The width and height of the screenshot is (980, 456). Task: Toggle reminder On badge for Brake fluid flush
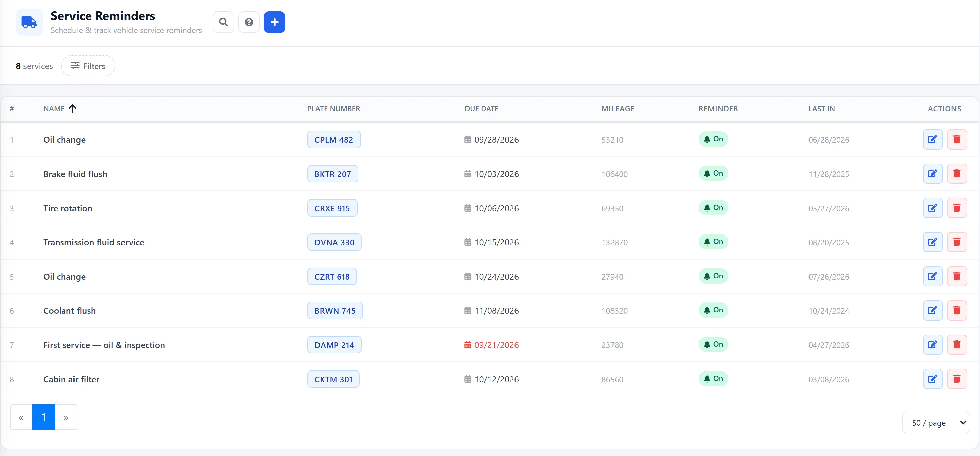pos(713,173)
